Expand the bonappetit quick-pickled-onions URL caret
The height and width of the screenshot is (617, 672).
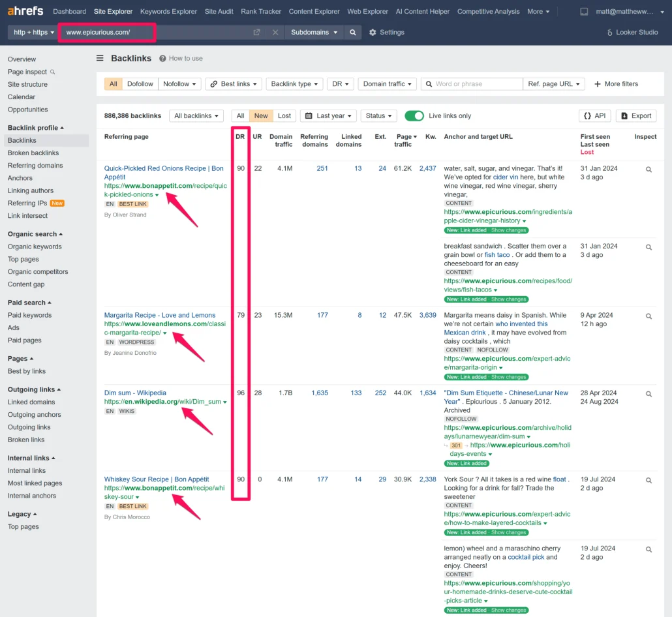click(x=157, y=195)
